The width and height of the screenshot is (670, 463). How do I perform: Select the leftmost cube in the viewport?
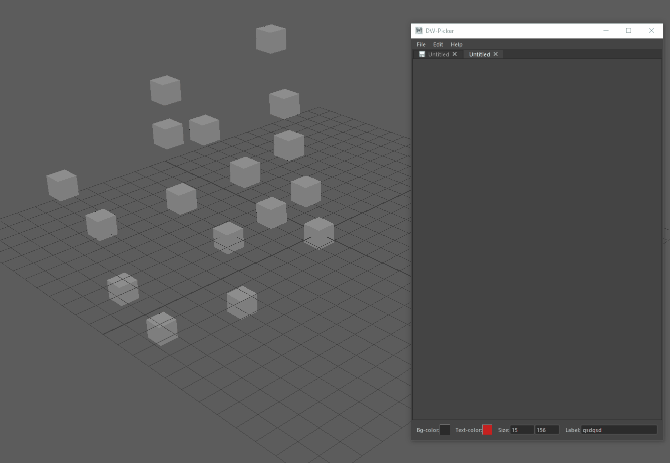62,185
